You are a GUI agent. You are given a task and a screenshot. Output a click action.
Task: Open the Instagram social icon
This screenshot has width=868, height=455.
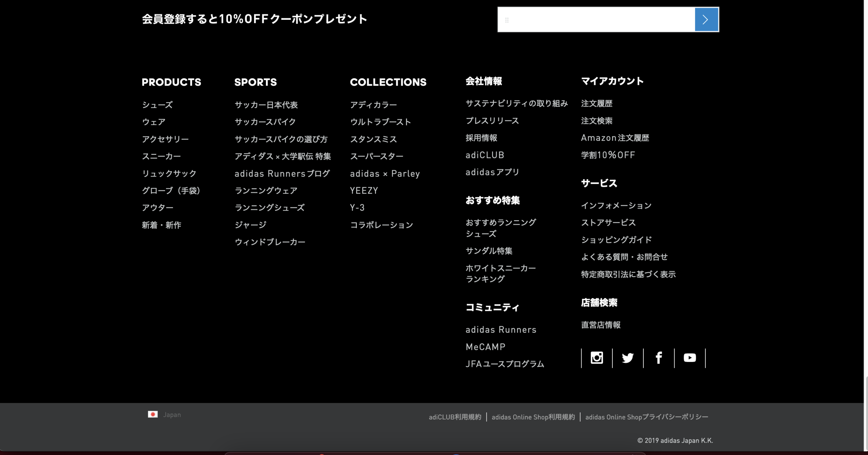[x=596, y=358]
